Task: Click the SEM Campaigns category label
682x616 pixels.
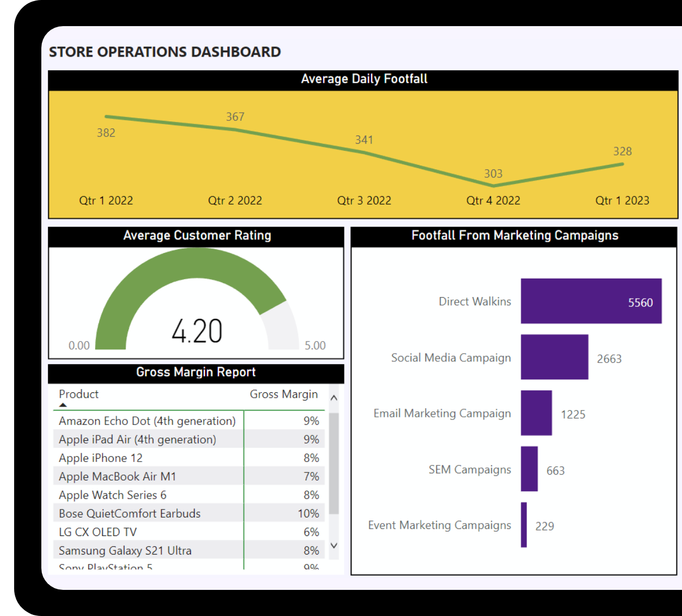Action: point(470,470)
